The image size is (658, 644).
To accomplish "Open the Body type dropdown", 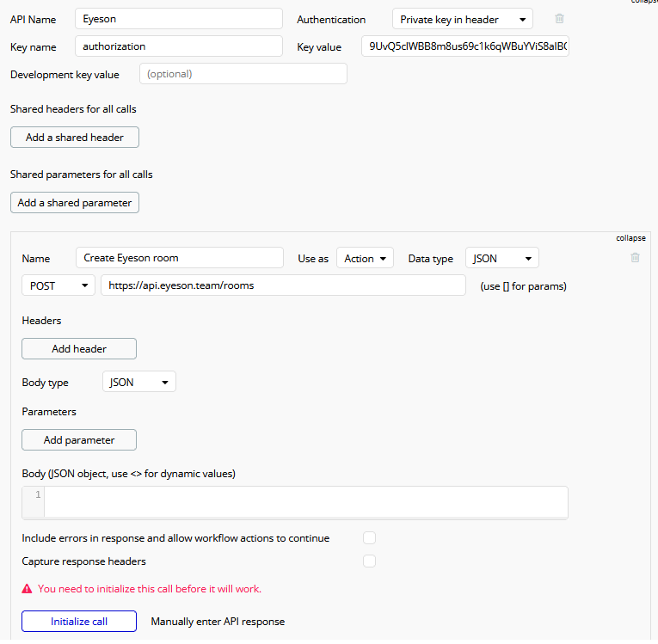I will click(x=138, y=382).
